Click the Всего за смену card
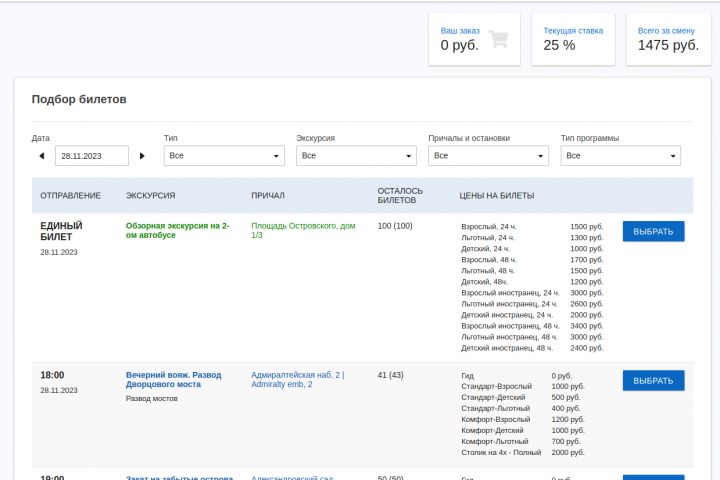 coord(668,39)
